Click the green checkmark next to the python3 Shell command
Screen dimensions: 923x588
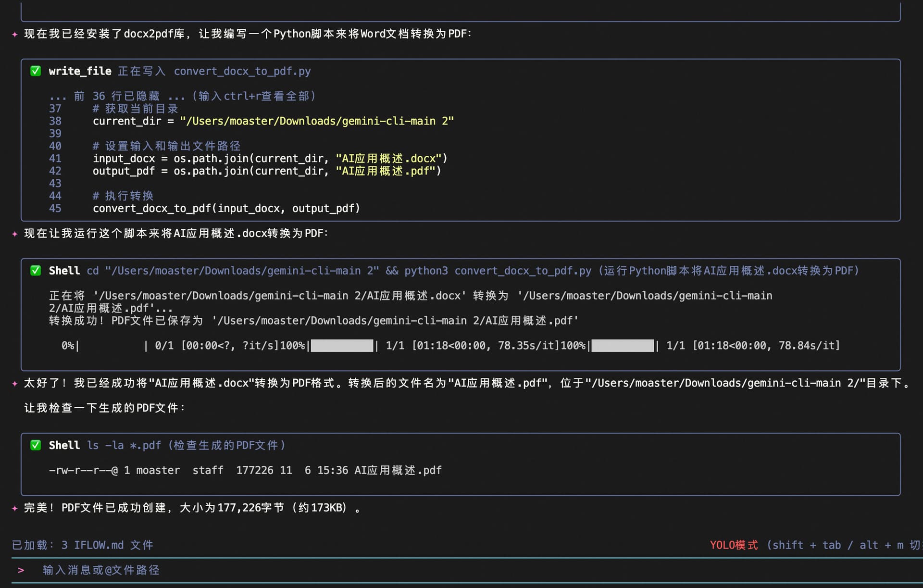[x=36, y=271]
